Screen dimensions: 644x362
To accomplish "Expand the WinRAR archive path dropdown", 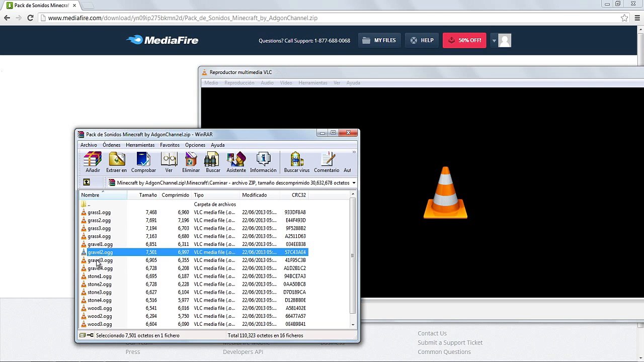I will [354, 183].
